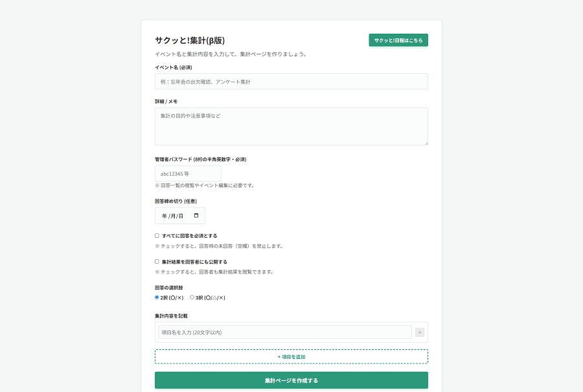Click + 項目を追加 to add an item
This screenshot has height=392, width=583.
(291, 356)
